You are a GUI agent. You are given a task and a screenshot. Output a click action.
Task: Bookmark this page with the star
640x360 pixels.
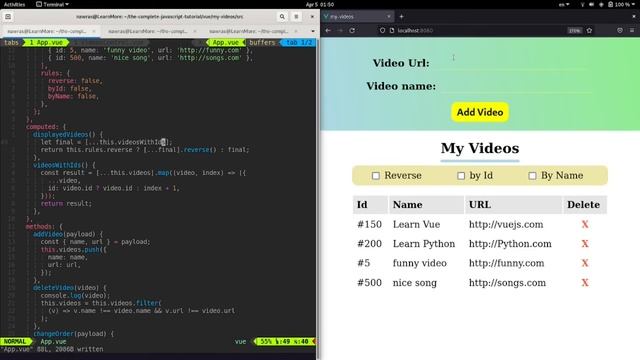(x=589, y=31)
